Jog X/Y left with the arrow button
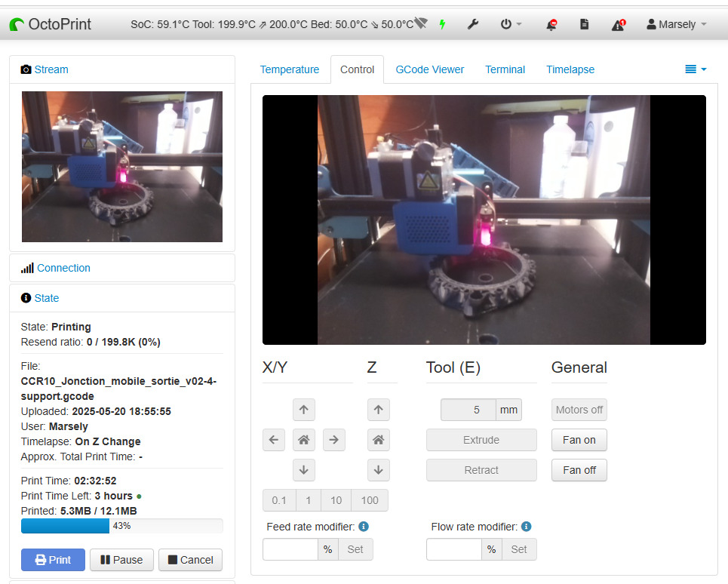Image resolution: width=728 pixels, height=584 pixels. tap(273, 440)
